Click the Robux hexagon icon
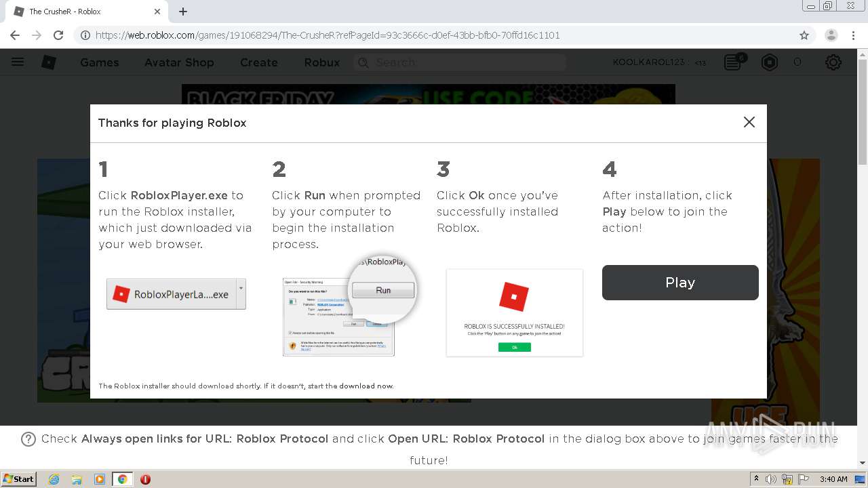Image resolution: width=868 pixels, height=488 pixels. click(x=770, y=62)
